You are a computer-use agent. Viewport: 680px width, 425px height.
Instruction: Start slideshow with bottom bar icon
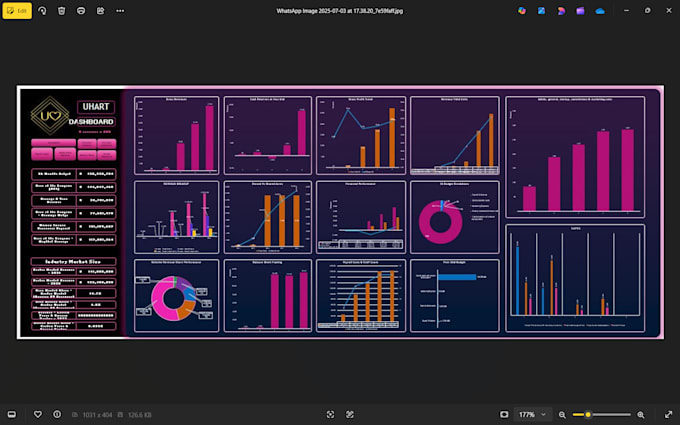[x=504, y=415]
